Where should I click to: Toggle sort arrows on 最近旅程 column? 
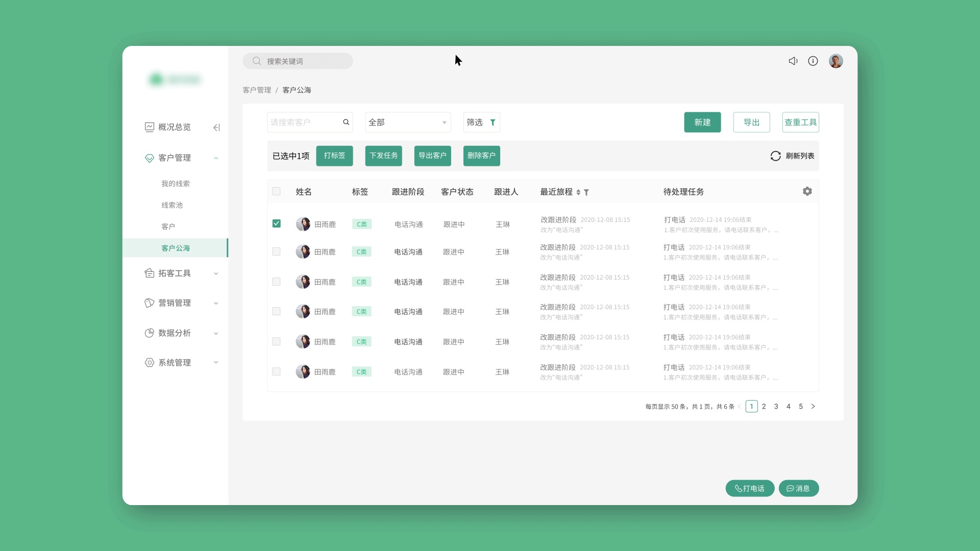click(578, 192)
